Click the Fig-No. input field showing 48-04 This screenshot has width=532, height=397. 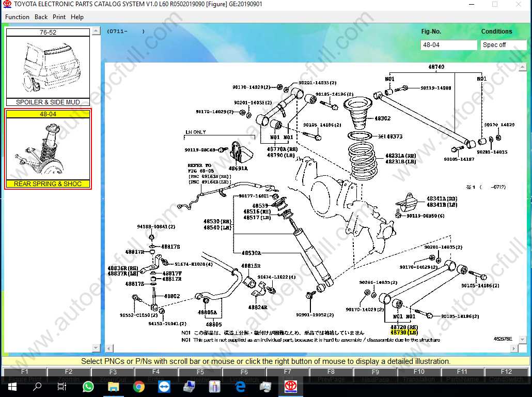[x=448, y=45]
